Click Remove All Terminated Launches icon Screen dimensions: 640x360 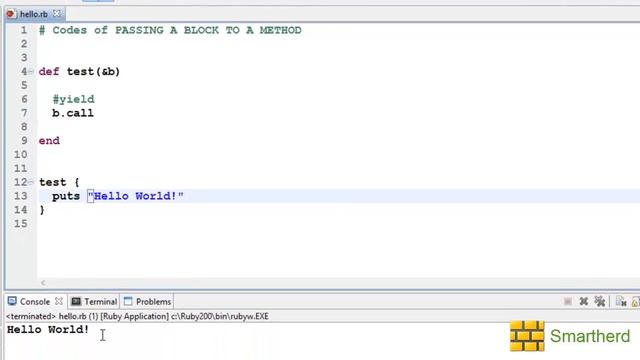point(600,302)
